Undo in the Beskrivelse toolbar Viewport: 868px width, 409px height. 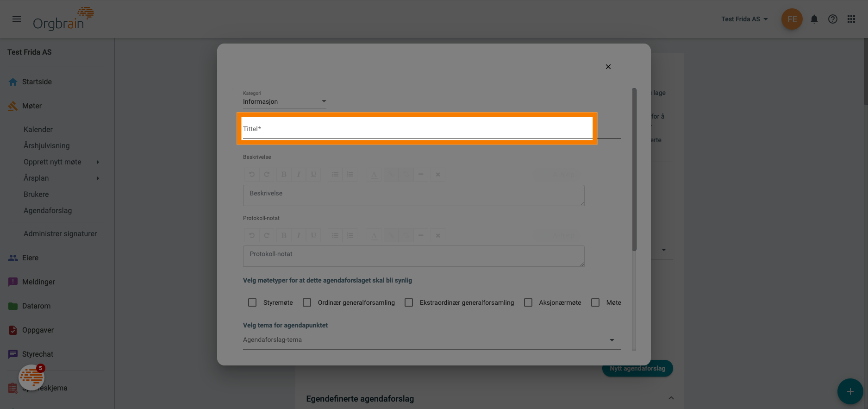click(252, 175)
